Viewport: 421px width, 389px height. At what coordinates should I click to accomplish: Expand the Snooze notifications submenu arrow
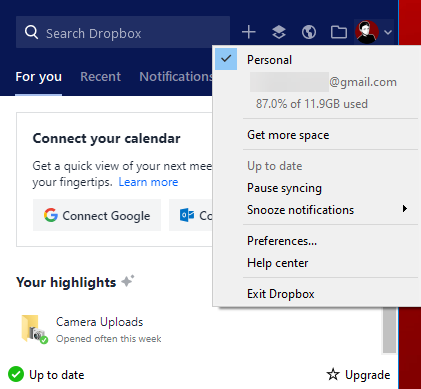click(405, 209)
